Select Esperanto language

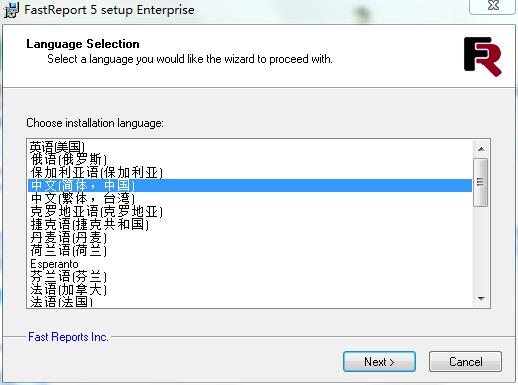pyautogui.click(x=250, y=264)
